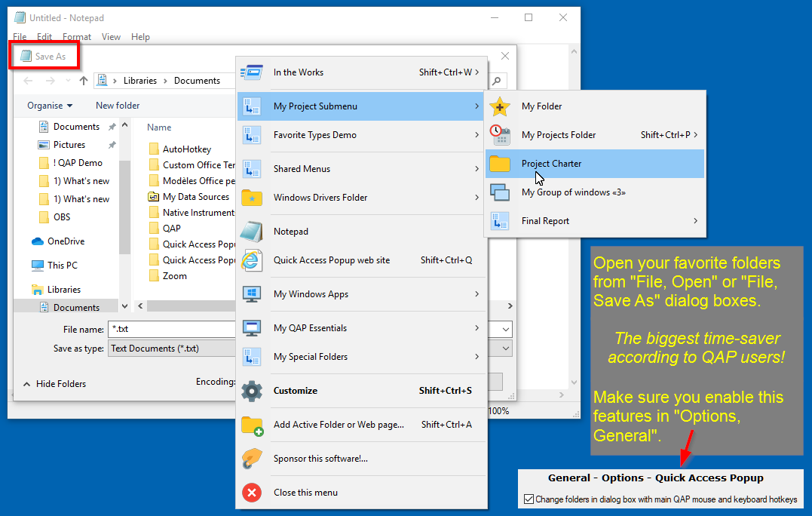Screen dimensions: 812x516
Task: Expand My Projects Folder submenu arrow
Action: click(x=695, y=135)
